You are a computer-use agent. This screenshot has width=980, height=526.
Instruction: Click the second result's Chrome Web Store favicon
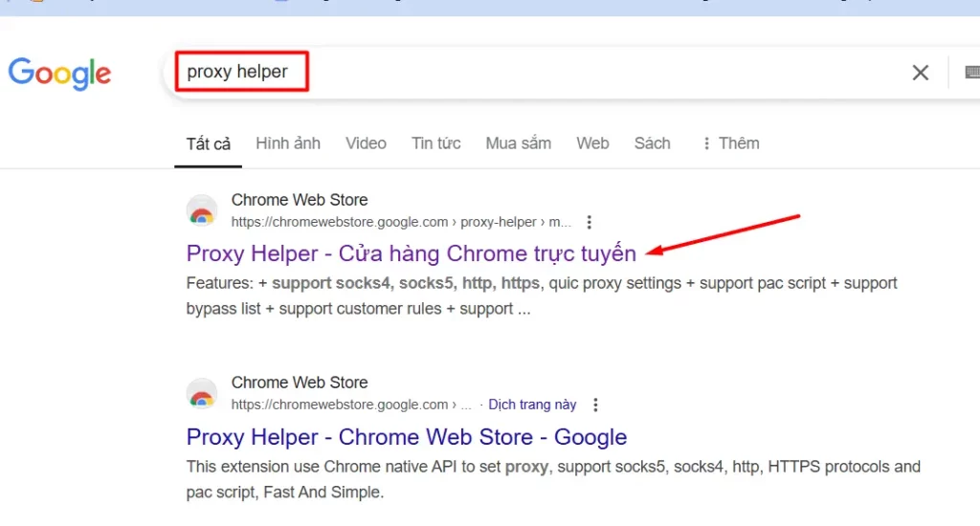[201, 393]
